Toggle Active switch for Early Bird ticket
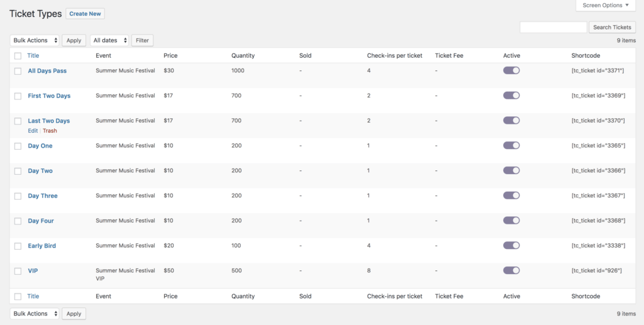 point(511,245)
